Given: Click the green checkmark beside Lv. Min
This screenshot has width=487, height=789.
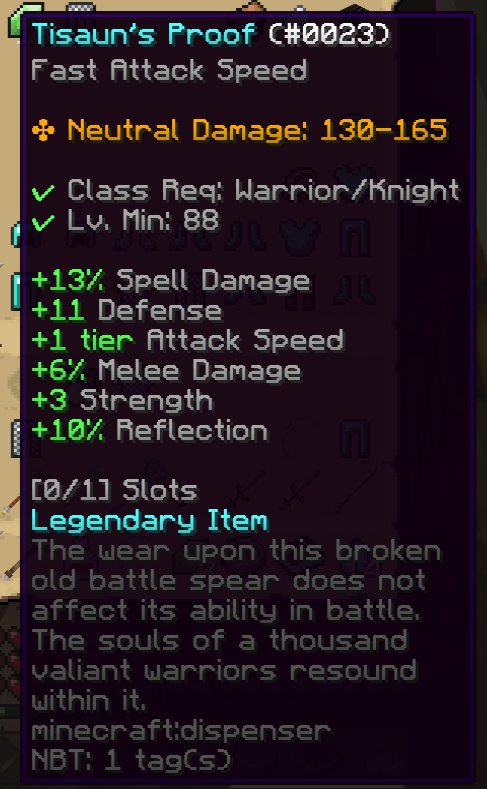Looking at the screenshot, I should pyautogui.click(x=43, y=222).
